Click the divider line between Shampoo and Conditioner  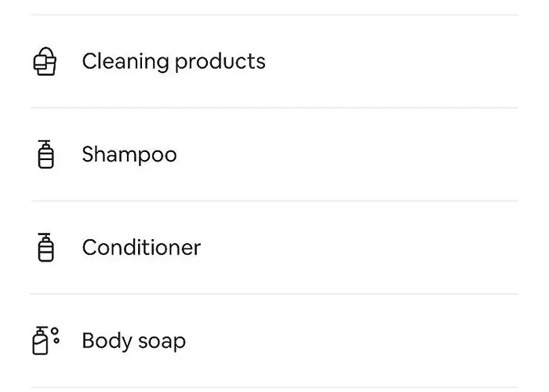point(274,201)
